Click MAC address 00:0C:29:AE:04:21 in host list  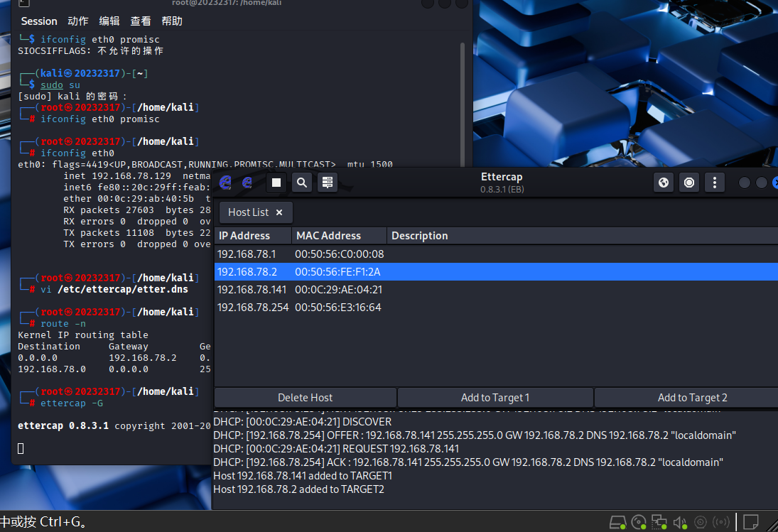tap(338, 290)
